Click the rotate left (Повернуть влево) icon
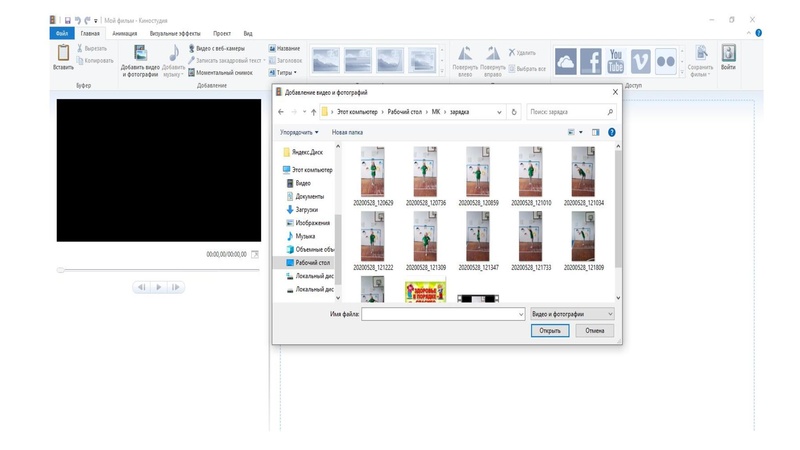This screenshot has width=800, height=450. [x=466, y=55]
